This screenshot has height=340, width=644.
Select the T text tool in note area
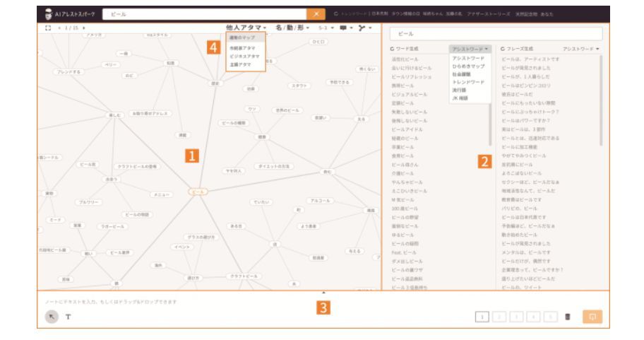[x=68, y=317]
